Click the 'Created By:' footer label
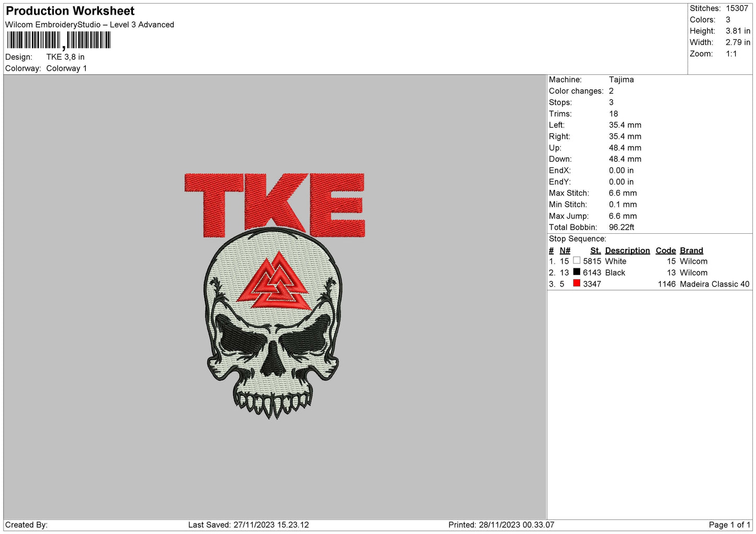Screen dimensions: 756x534 [x=26, y=525]
